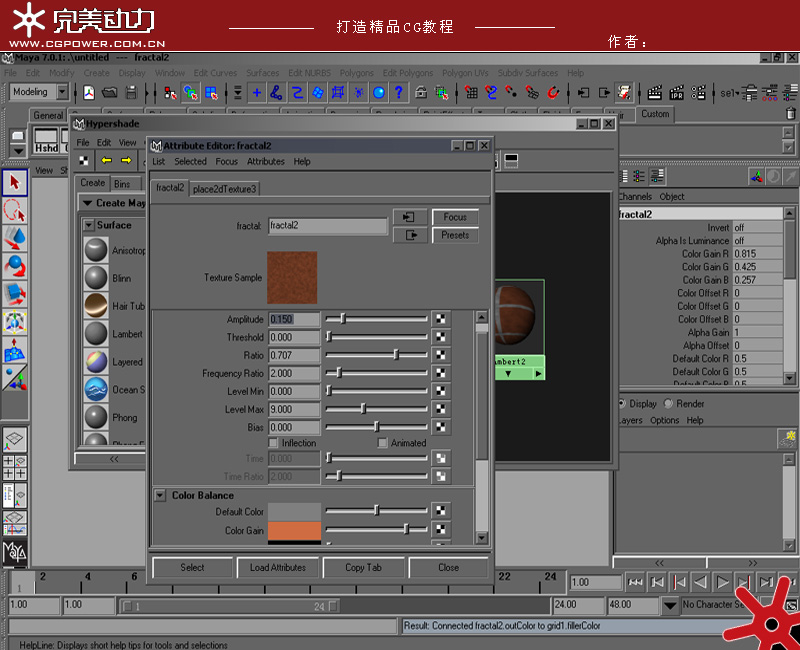Click the Copy Tab button
The height and width of the screenshot is (650, 800).
tap(363, 567)
